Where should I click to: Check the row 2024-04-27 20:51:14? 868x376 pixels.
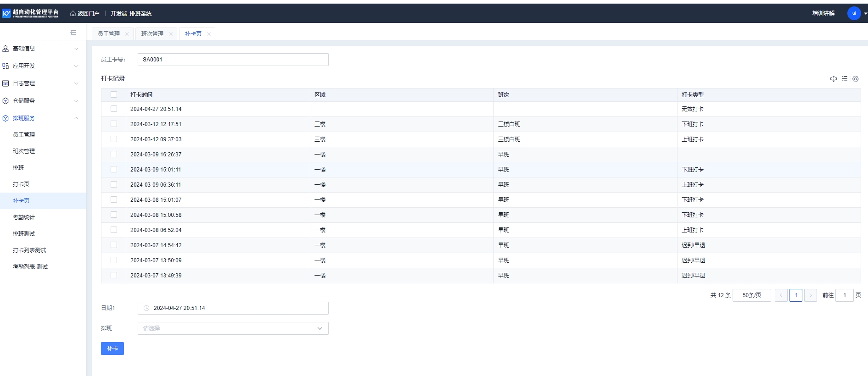(x=114, y=109)
